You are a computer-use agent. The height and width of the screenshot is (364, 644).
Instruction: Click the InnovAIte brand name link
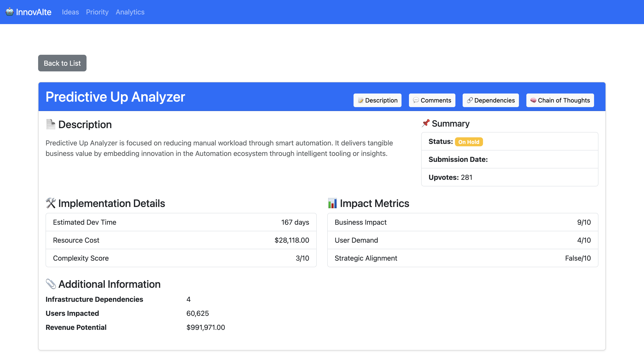34,12
